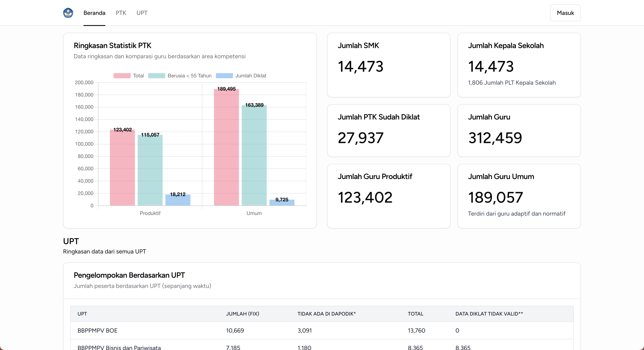This screenshot has height=350, width=644.
Task: Click the ministry logo icon
Action: 68,13
